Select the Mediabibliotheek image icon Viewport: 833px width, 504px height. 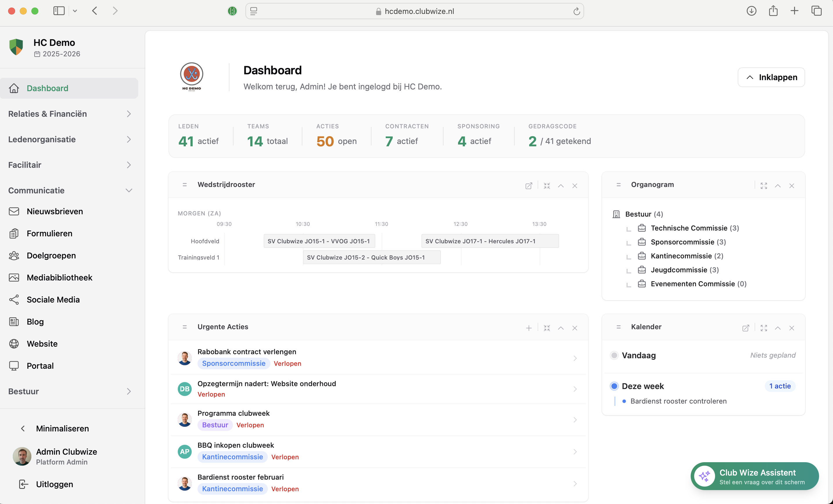pos(14,277)
